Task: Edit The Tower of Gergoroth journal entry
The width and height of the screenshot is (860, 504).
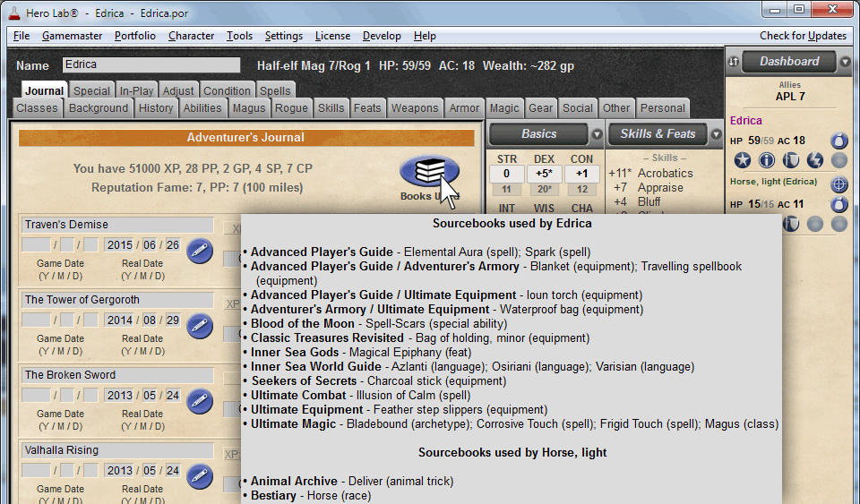Action: pos(200,327)
